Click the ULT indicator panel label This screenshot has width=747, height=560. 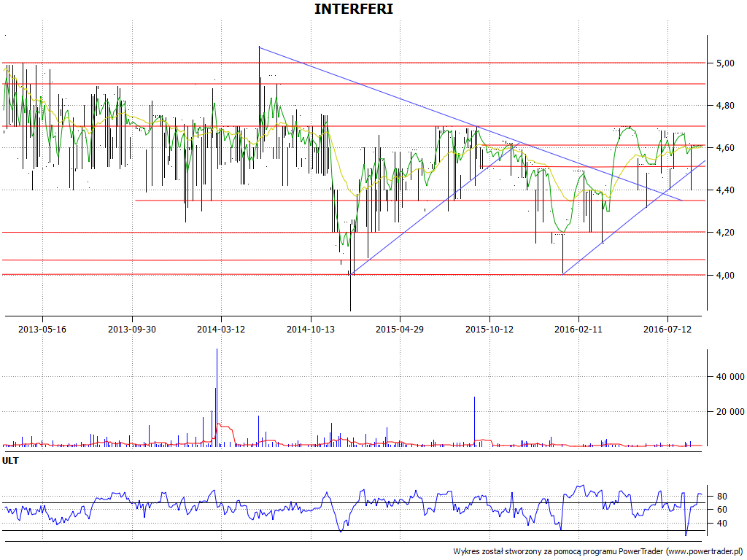10,461
